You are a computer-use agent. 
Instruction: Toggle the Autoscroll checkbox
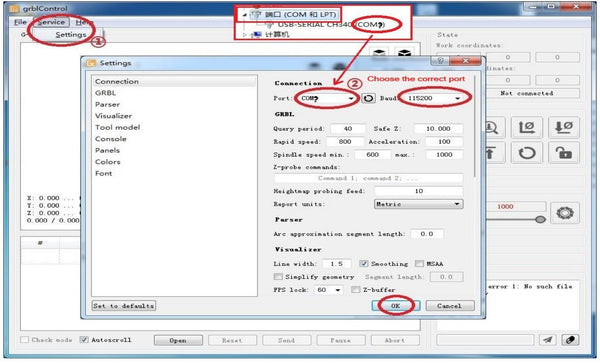(84, 340)
